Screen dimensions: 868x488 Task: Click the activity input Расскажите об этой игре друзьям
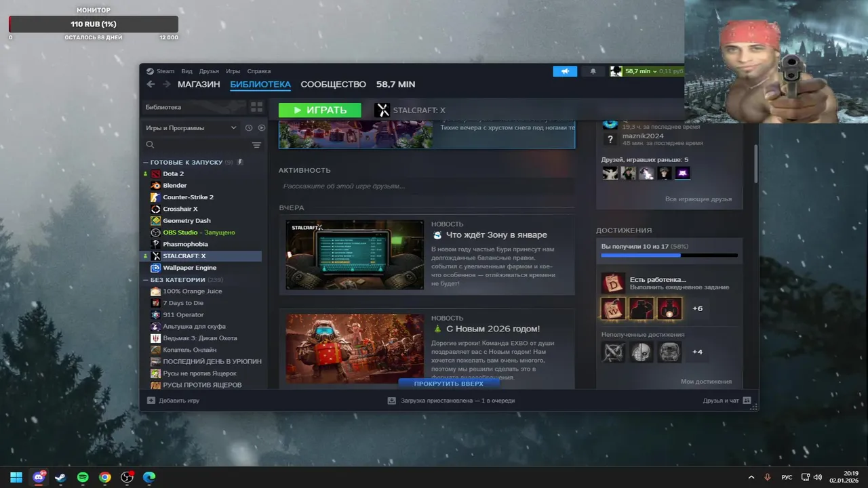click(x=427, y=186)
